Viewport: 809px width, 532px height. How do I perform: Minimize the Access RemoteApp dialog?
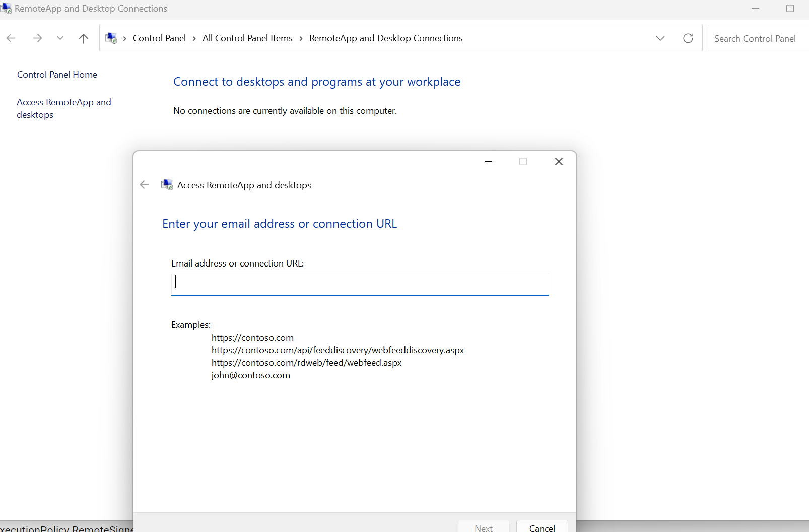click(x=488, y=161)
